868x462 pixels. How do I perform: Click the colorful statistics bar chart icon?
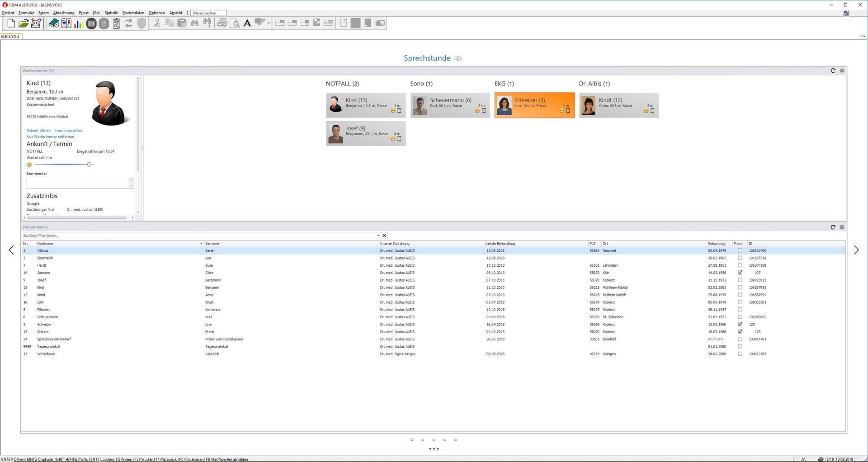pyautogui.click(x=79, y=24)
